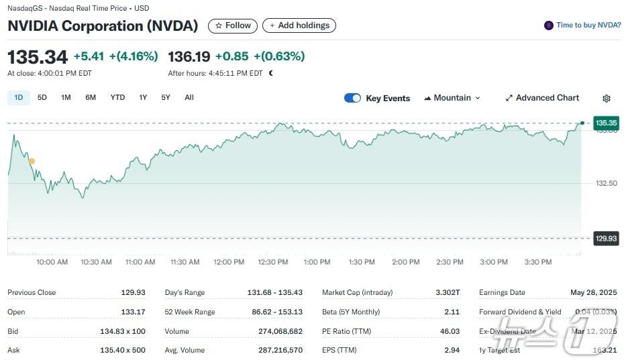Screen dimensions: 626x364
Task: Click the Add holdings button
Action: [299, 25]
